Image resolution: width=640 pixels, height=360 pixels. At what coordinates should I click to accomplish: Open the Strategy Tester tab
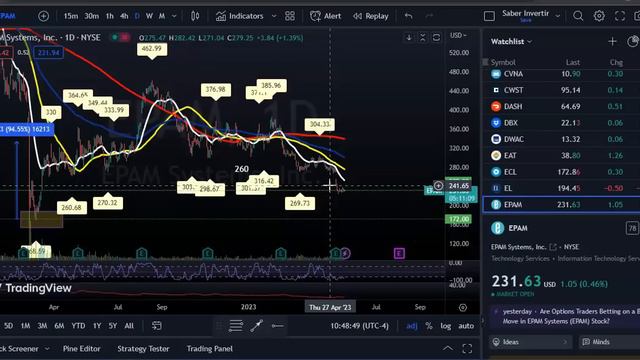point(143,349)
